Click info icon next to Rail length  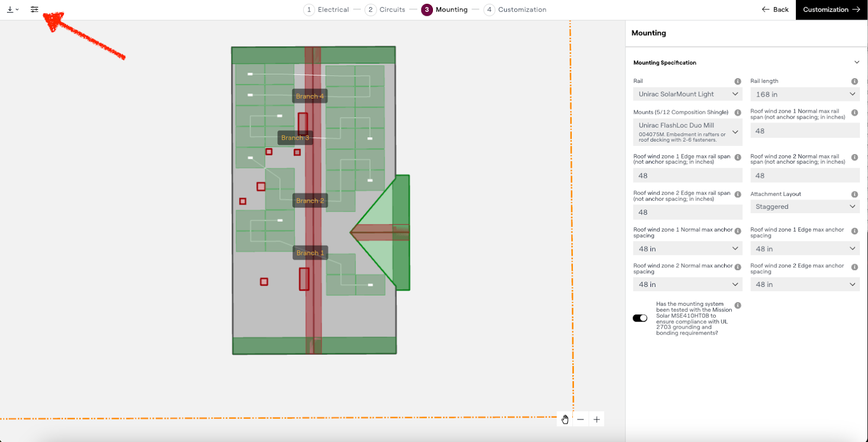[x=854, y=81]
